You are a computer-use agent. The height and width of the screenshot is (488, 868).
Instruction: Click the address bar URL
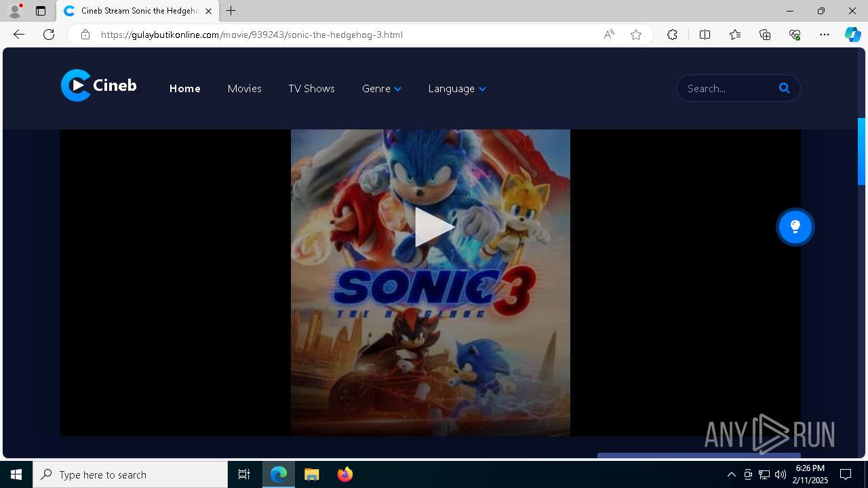252,35
